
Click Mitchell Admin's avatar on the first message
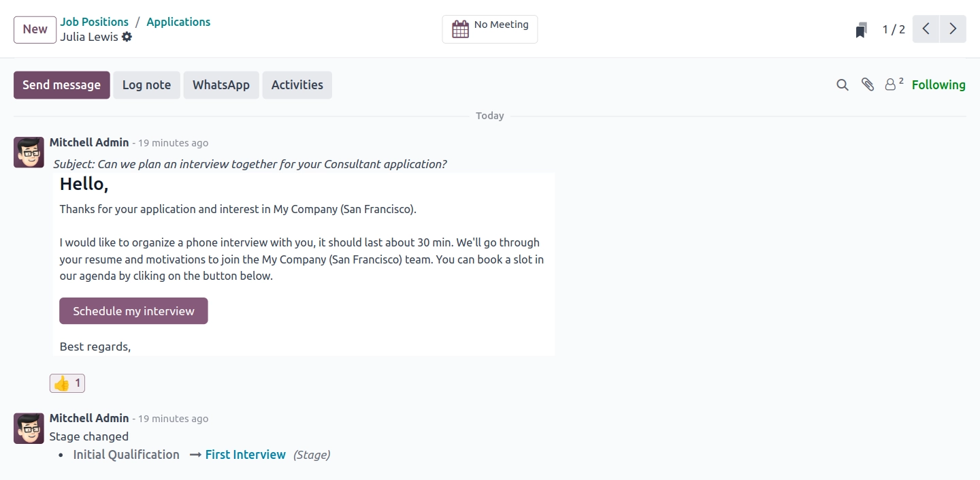pyautogui.click(x=29, y=152)
